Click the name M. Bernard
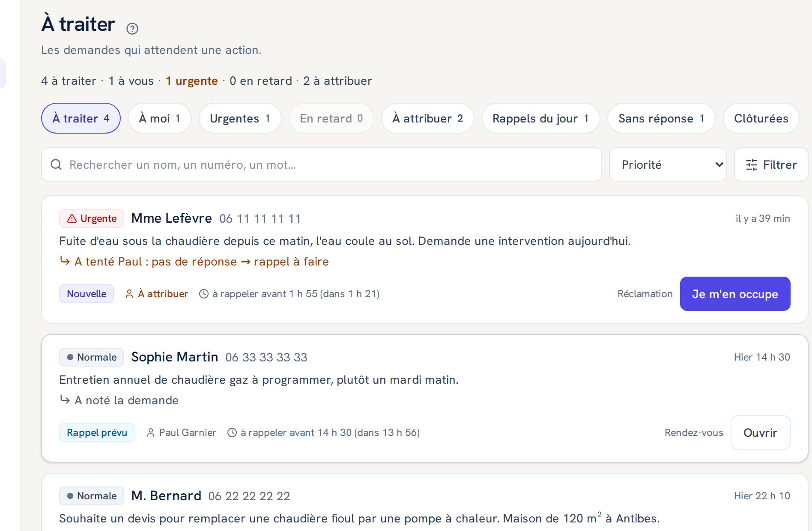Viewport: 812px width, 531px height. point(166,496)
